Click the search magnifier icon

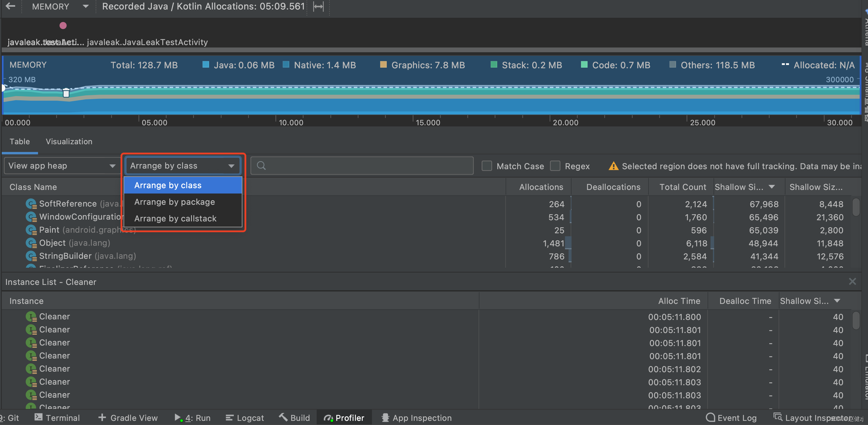click(261, 166)
